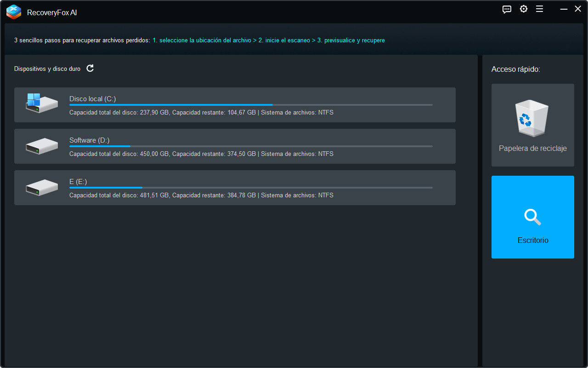Click the magnifier icon on Escritorio
588x368 pixels.
[532, 217]
